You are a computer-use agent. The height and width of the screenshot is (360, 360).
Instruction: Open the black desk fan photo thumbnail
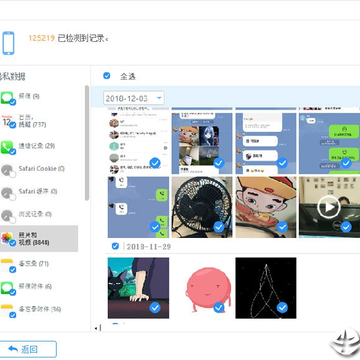202,207
